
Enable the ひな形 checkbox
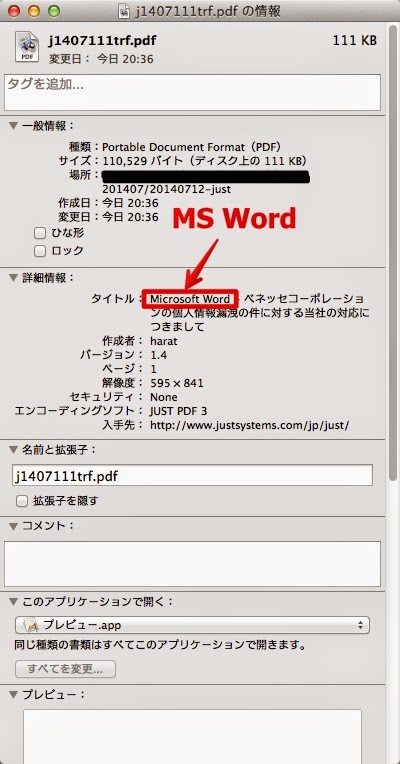[x=40, y=233]
